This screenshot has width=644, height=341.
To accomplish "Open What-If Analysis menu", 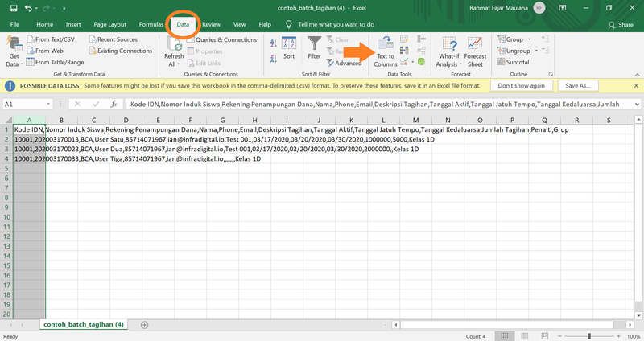I will click(449, 51).
